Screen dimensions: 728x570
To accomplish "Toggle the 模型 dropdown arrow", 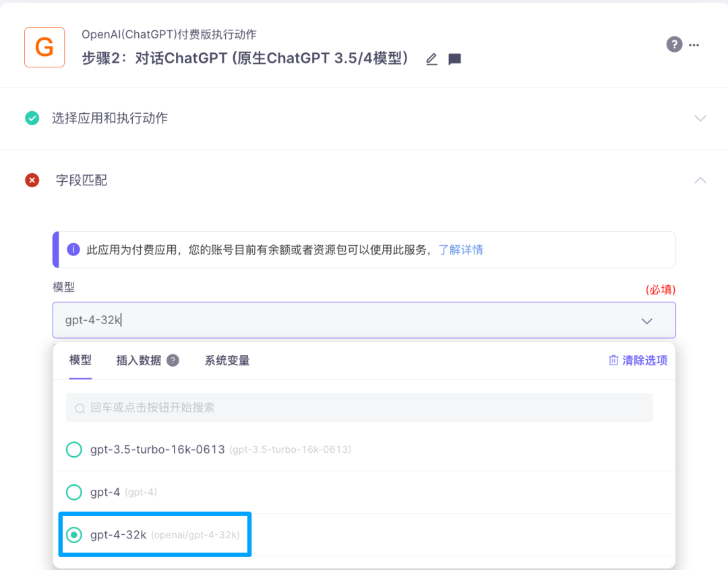I will 646,321.
